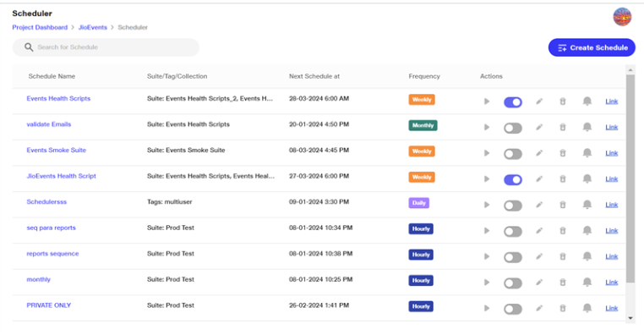
Task: Run the PRIVATE ONLY schedule
Action: 487,308
